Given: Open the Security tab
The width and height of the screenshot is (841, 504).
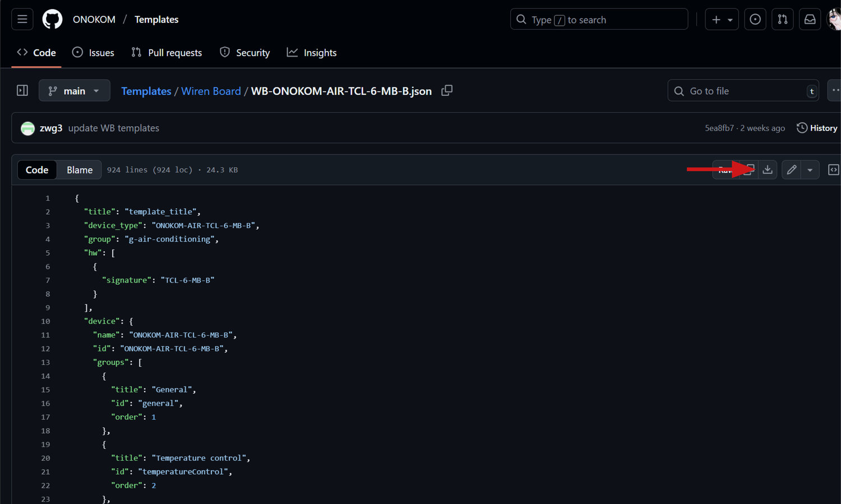Looking at the screenshot, I should coord(245,53).
